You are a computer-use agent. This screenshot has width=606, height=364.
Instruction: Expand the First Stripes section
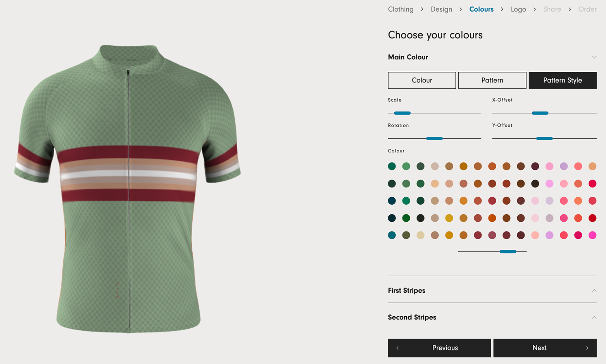click(x=594, y=290)
